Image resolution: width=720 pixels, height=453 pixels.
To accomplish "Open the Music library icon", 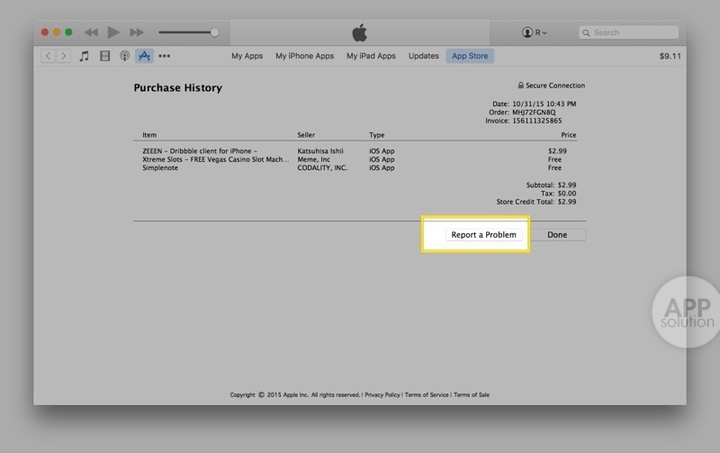I will point(85,56).
